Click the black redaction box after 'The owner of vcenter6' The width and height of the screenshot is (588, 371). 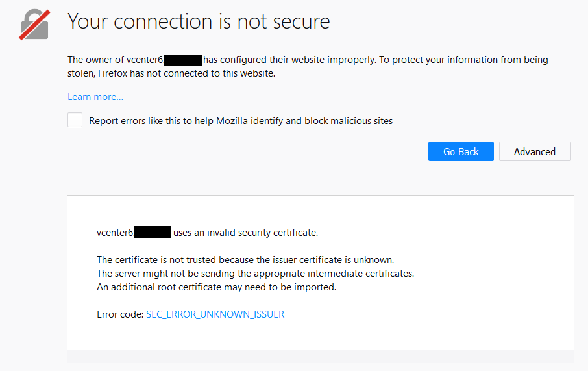point(183,60)
